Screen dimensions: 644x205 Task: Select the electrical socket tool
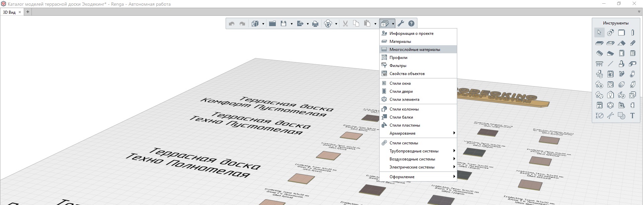(632, 95)
